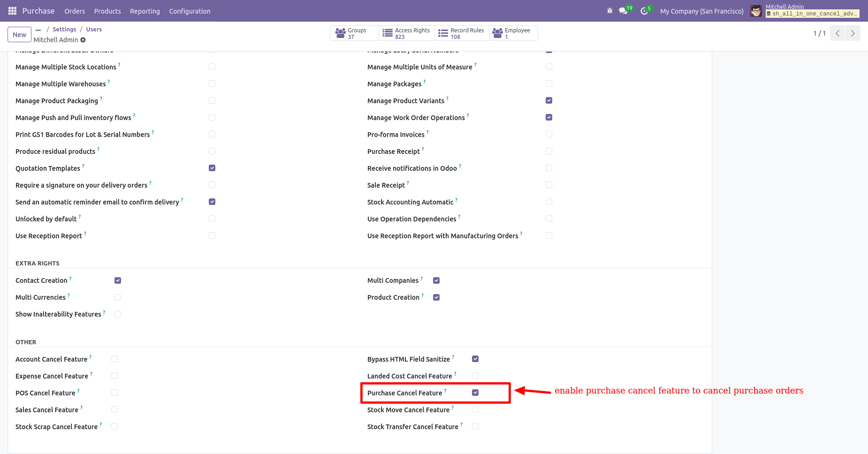The width and height of the screenshot is (868, 454).
Task: Open Groups smart button
Action: click(354, 33)
